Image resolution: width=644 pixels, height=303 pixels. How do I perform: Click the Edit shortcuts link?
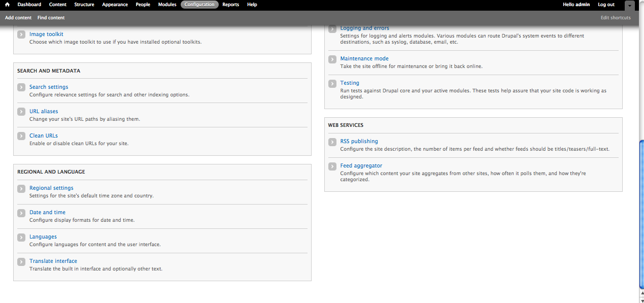tap(616, 17)
